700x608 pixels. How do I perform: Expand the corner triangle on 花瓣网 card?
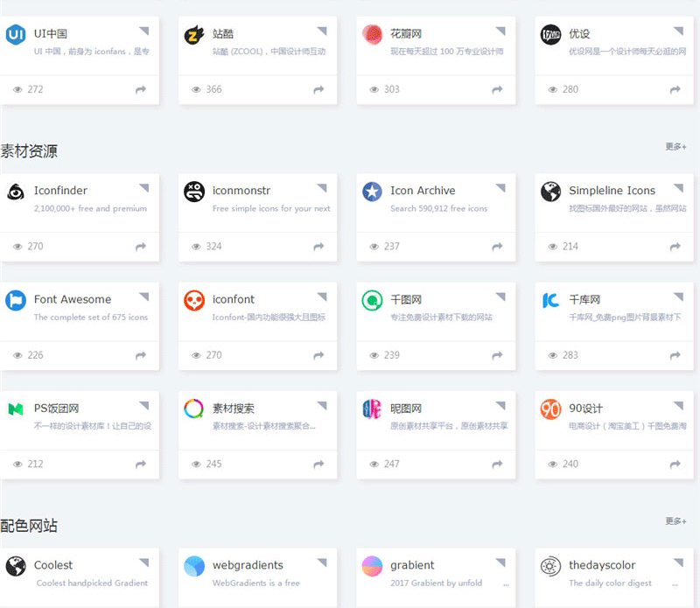pyautogui.click(x=500, y=31)
